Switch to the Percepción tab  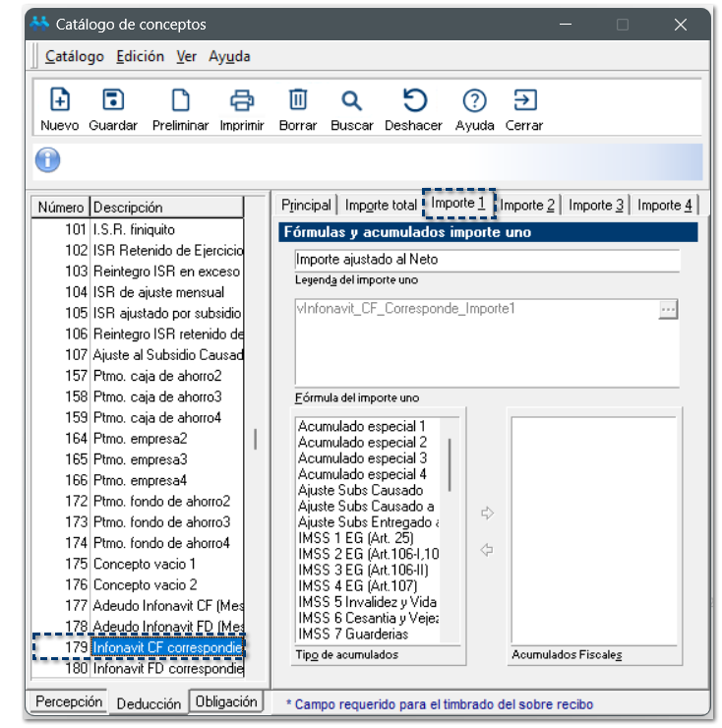coord(69,701)
